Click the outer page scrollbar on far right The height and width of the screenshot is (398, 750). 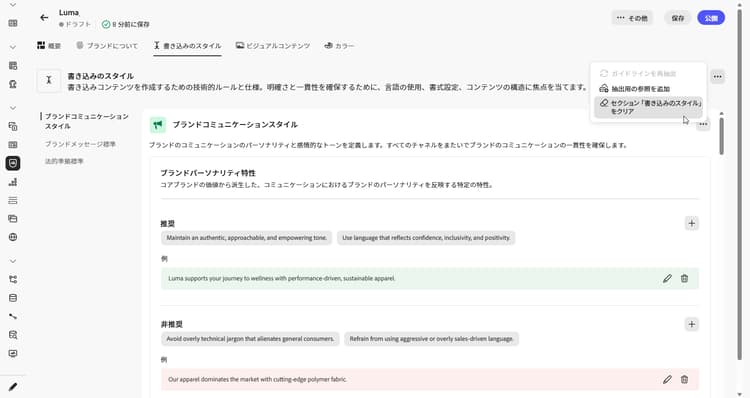coord(739,184)
